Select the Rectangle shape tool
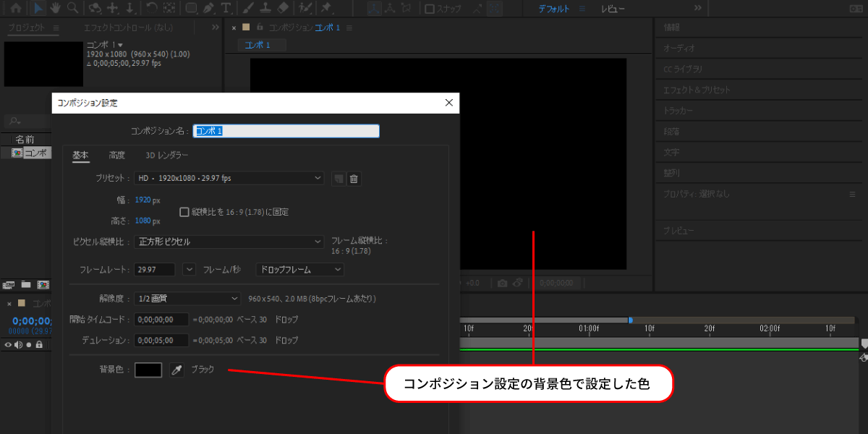This screenshot has width=868, height=434. click(x=191, y=9)
